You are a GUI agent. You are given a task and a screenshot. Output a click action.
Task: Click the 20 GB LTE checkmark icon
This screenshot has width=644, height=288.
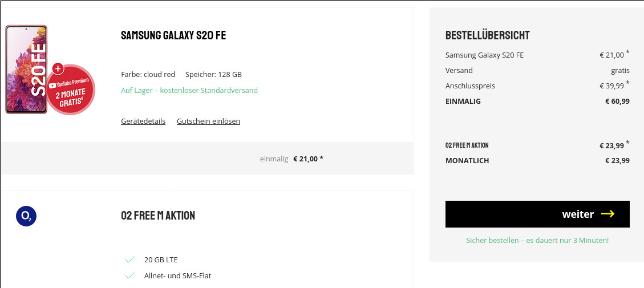coord(129,259)
